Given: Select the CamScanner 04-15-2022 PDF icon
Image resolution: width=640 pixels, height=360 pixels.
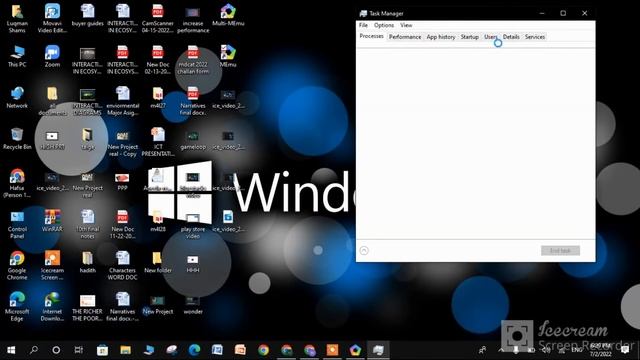Looking at the screenshot, I should click(x=158, y=18).
